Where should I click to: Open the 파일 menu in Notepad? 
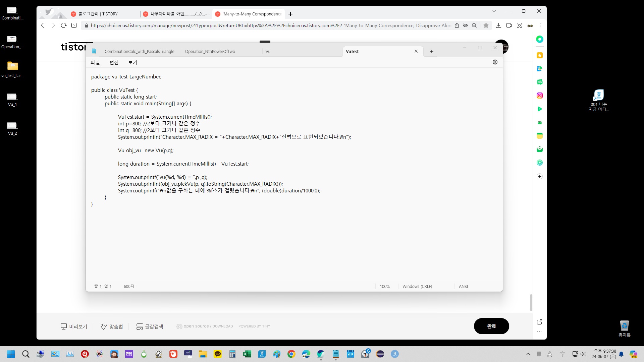pyautogui.click(x=95, y=62)
